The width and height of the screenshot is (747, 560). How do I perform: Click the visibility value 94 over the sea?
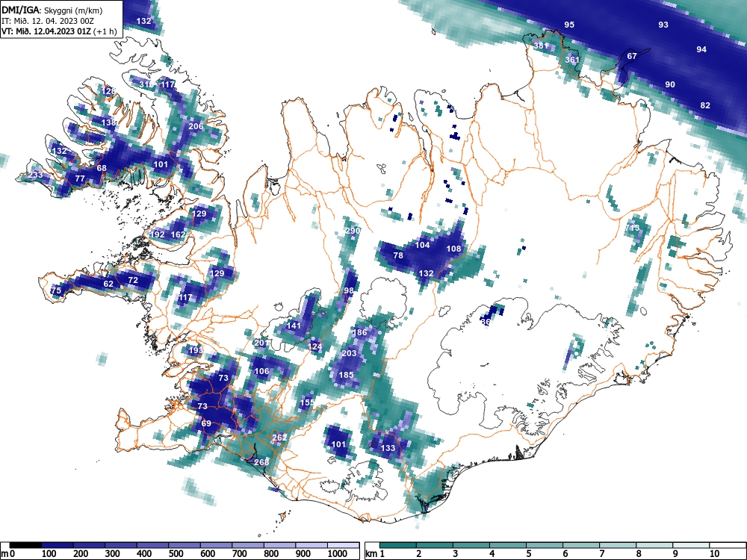(x=701, y=49)
